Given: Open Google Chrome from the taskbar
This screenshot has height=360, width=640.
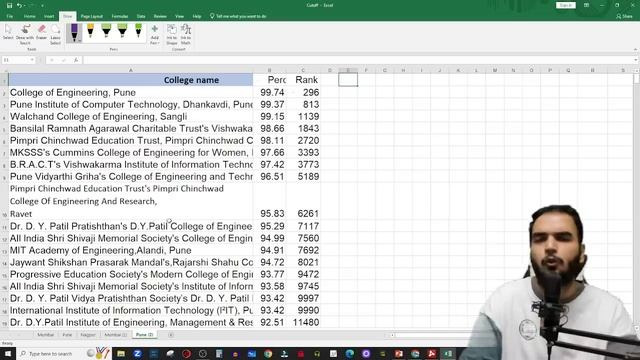Looking at the screenshot, I should (x=268, y=353).
